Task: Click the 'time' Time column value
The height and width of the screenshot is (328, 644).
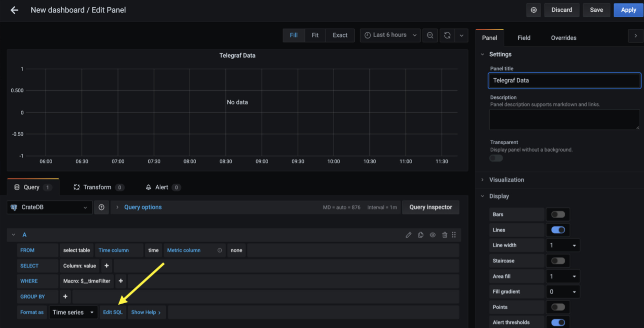Action: click(x=153, y=250)
